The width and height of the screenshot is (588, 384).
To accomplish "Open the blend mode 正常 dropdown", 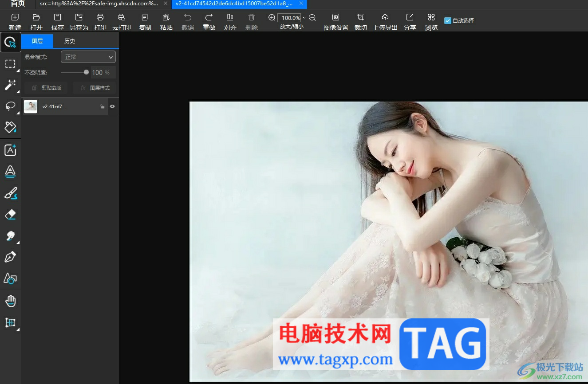I will click(88, 57).
